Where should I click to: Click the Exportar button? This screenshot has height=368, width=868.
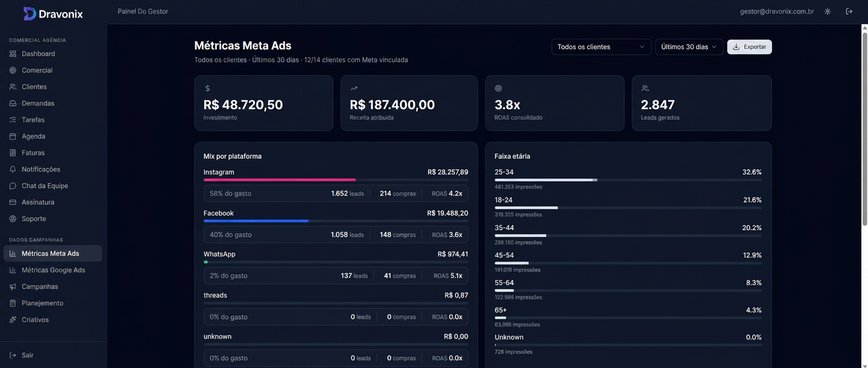tap(749, 47)
